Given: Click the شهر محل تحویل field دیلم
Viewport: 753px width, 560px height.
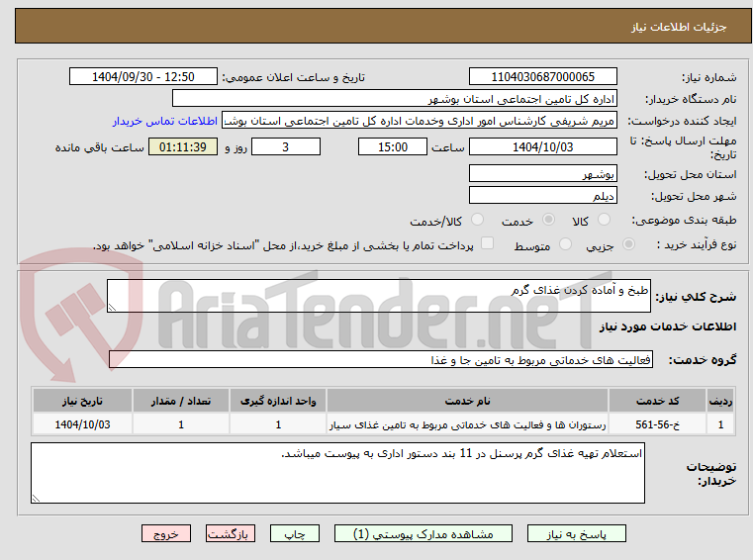Looking at the screenshot, I should (542, 196).
